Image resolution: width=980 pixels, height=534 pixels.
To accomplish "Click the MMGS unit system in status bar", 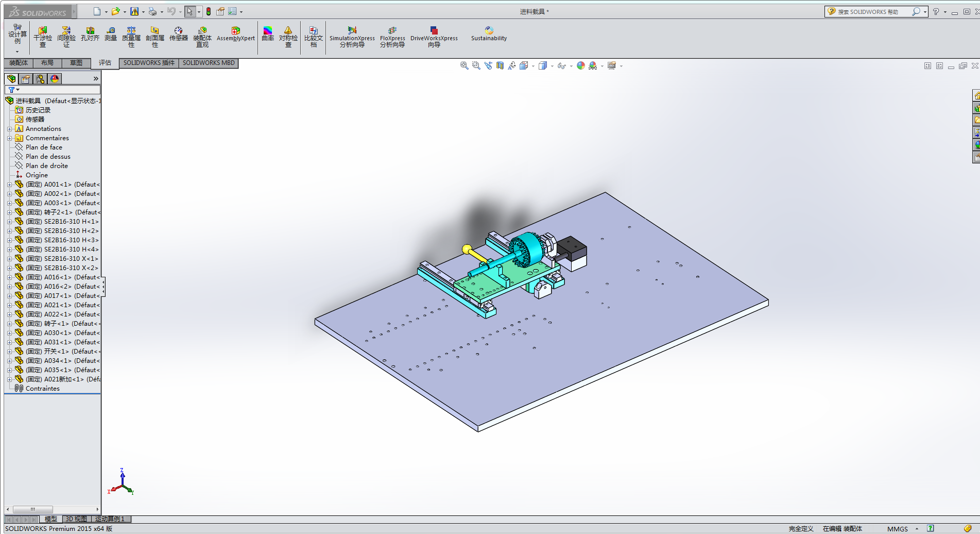I will point(898,529).
